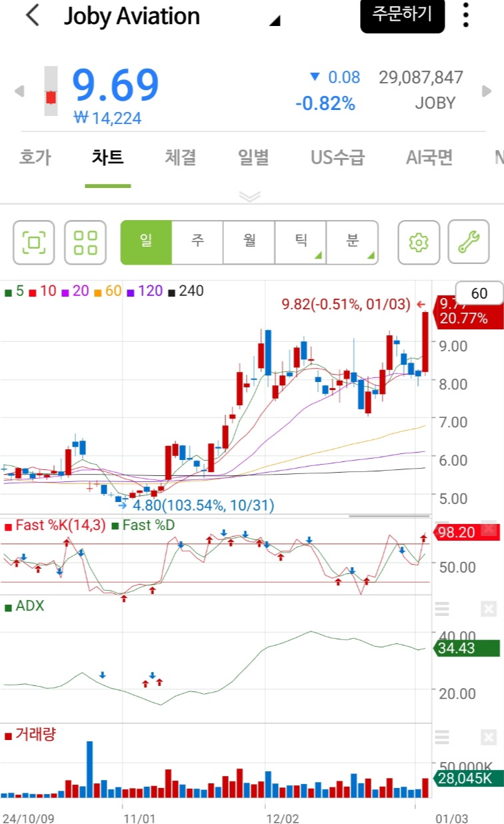This screenshot has width=504, height=824.
Task: Open the AI국면 tab
Action: tap(429, 158)
